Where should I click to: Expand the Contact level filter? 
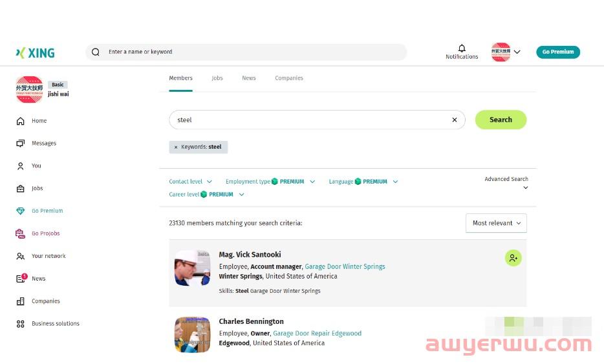pos(190,182)
